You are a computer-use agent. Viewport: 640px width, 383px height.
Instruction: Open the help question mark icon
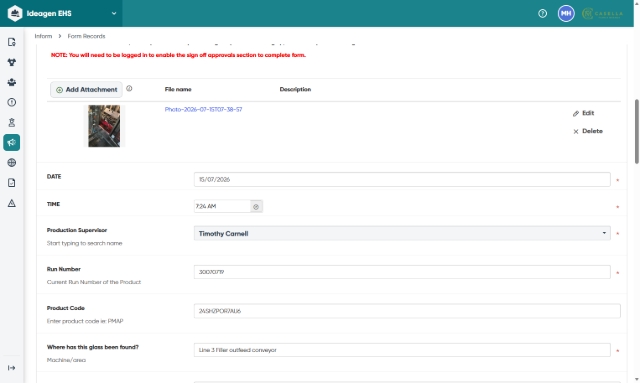(542, 14)
